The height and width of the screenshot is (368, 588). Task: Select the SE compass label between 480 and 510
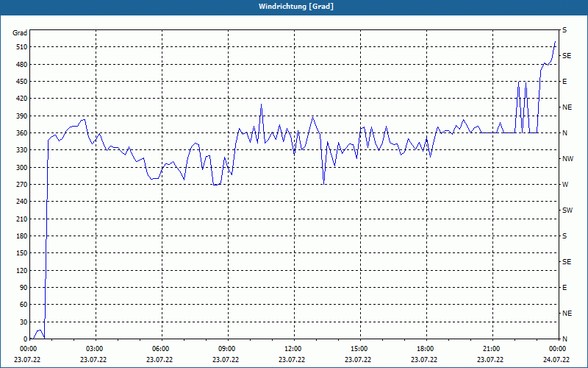(x=567, y=56)
